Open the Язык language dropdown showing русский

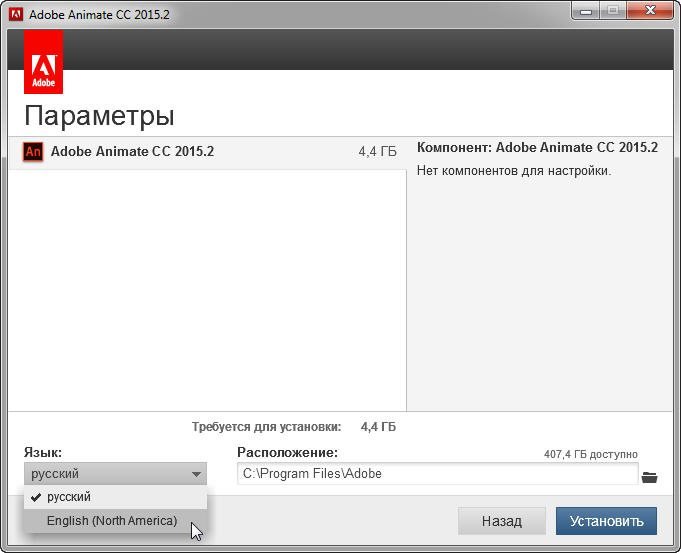116,474
